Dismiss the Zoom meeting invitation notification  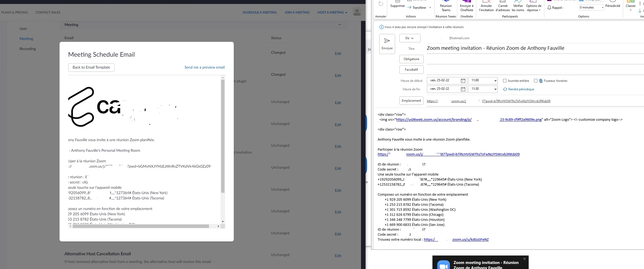click(524, 259)
